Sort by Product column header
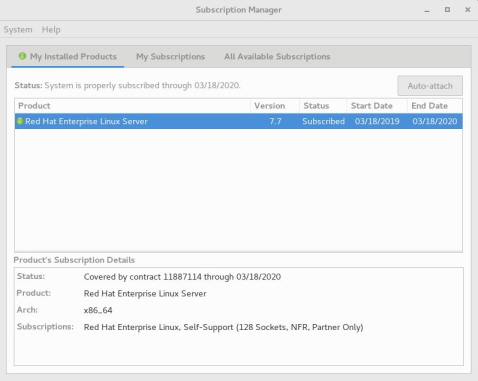The width and height of the screenshot is (478, 381). 132,106
